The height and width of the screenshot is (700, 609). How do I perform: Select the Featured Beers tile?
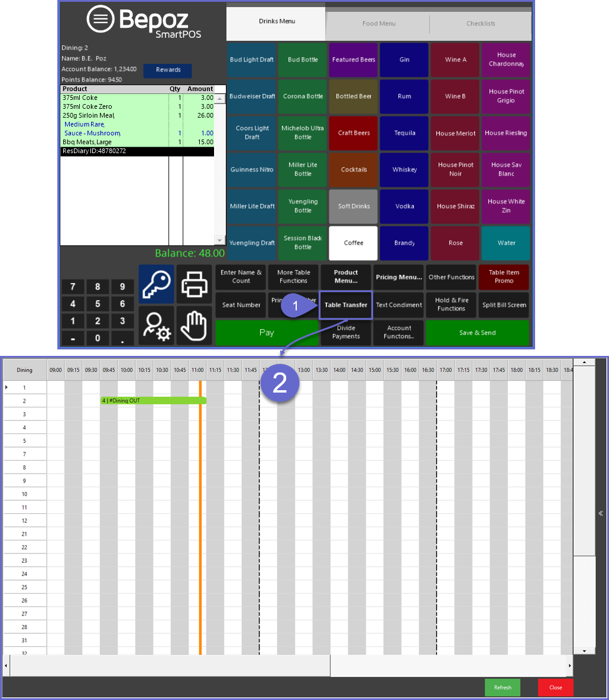point(353,60)
